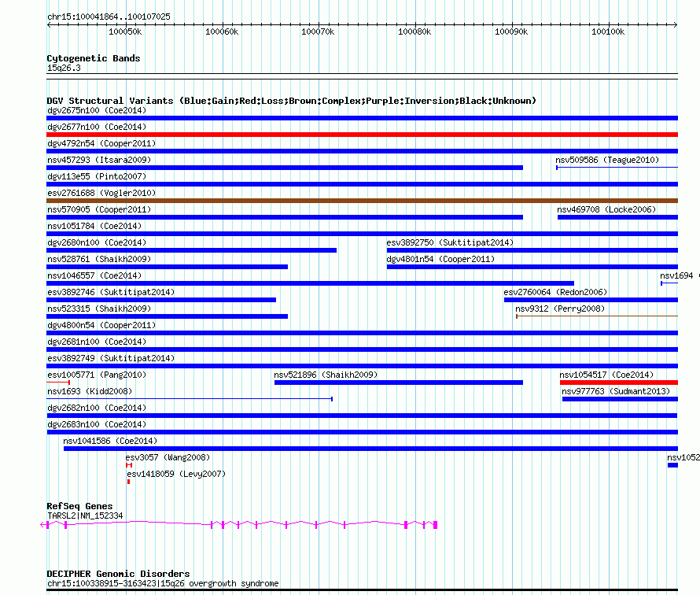Viewport: 700px width, 595px height.
Task: Open nsv469708 (Locke2006) variant
Action: (606, 209)
